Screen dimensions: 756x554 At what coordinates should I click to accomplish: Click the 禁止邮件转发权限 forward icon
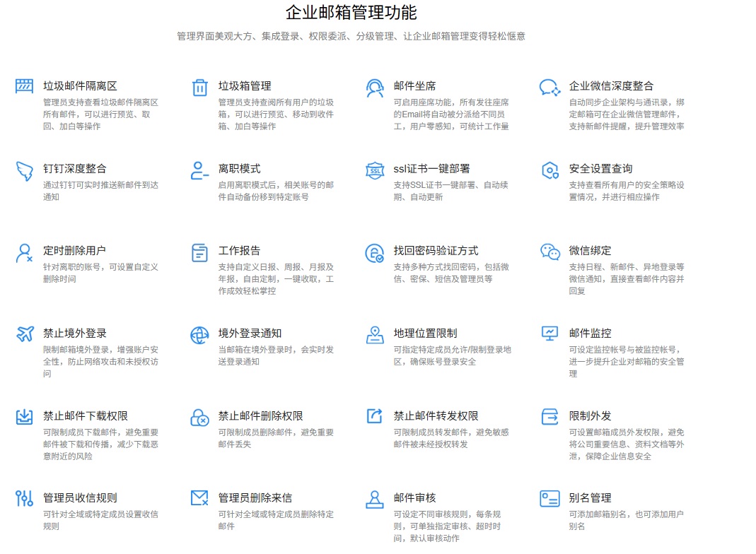pyautogui.click(x=375, y=415)
